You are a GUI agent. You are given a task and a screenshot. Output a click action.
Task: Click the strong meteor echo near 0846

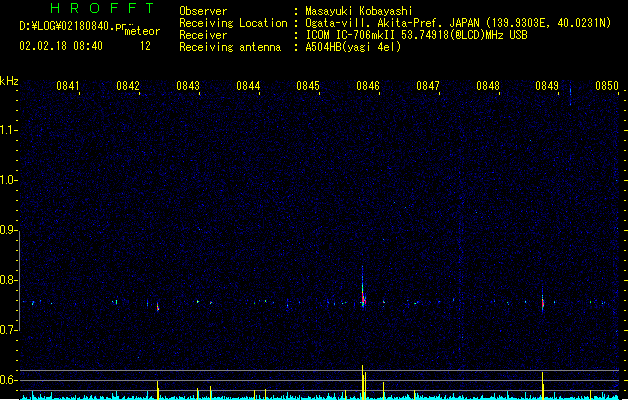(363, 297)
